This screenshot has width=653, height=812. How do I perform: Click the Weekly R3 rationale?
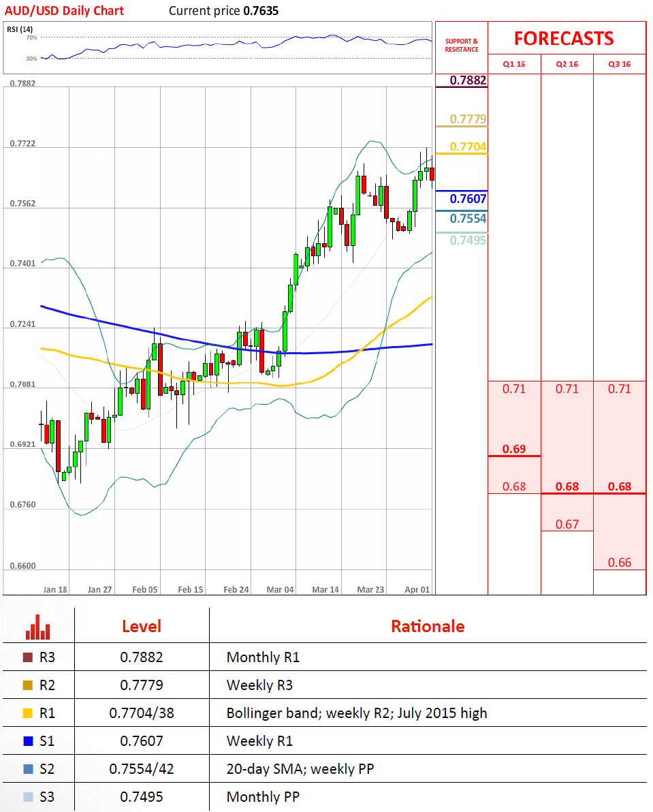[x=259, y=686]
